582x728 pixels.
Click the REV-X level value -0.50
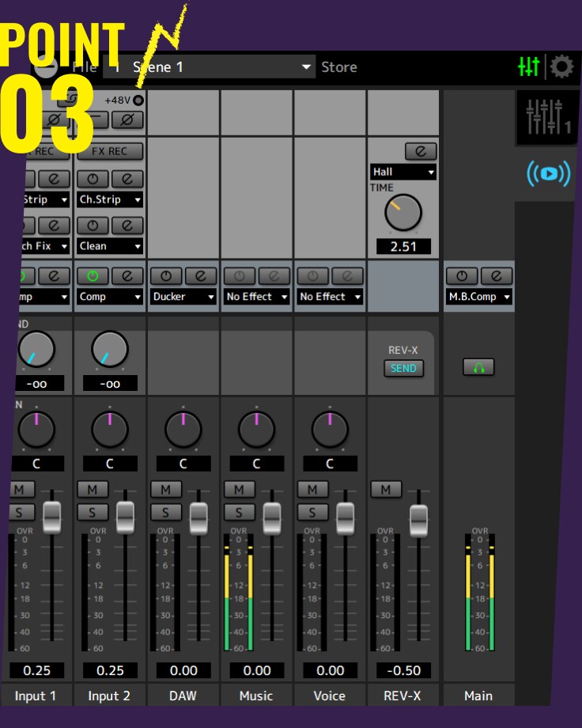click(x=404, y=670)
